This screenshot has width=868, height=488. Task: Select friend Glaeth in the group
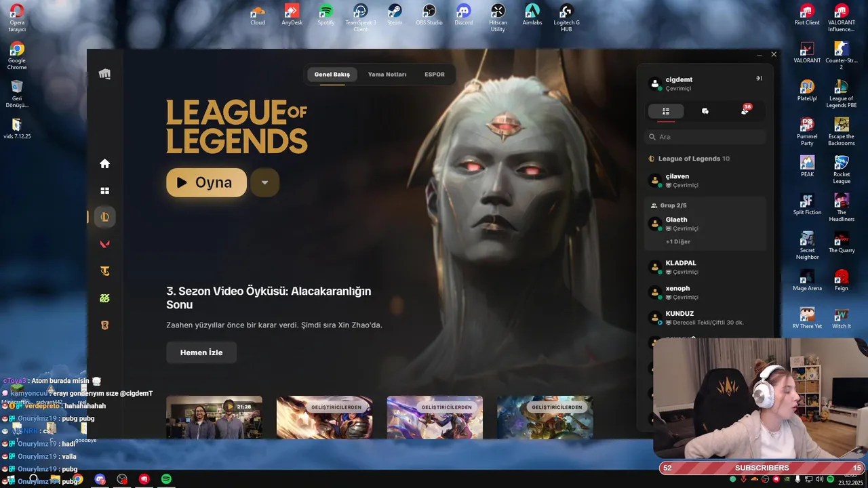pos(705,224)
